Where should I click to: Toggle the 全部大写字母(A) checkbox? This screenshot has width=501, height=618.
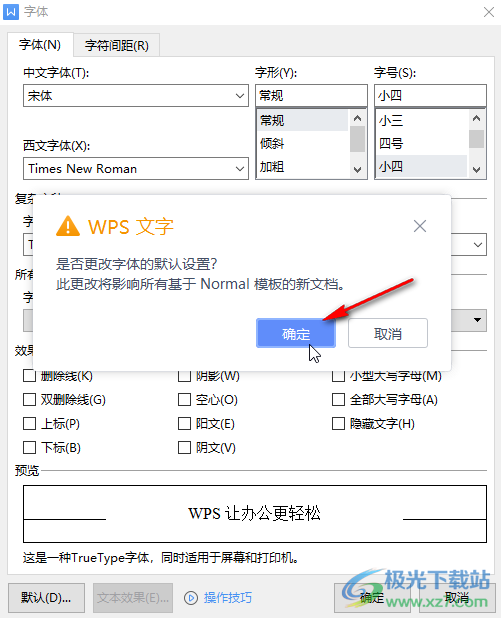tap(339, 400)
